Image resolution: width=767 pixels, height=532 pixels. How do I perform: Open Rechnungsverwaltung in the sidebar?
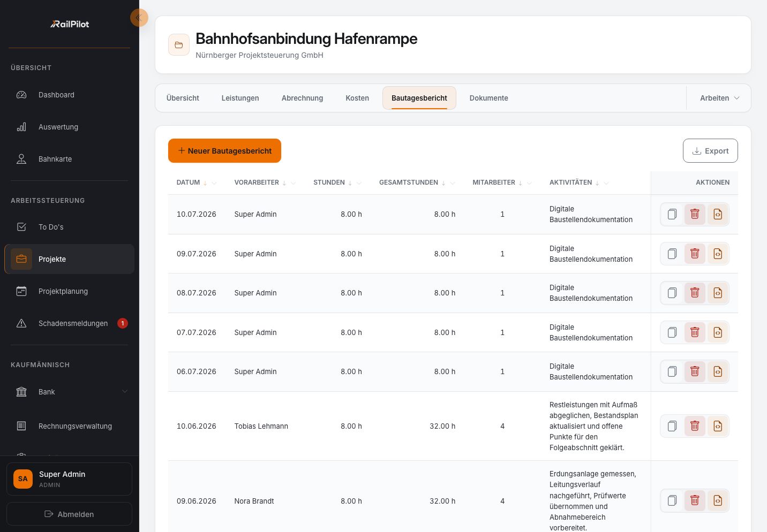69,426
